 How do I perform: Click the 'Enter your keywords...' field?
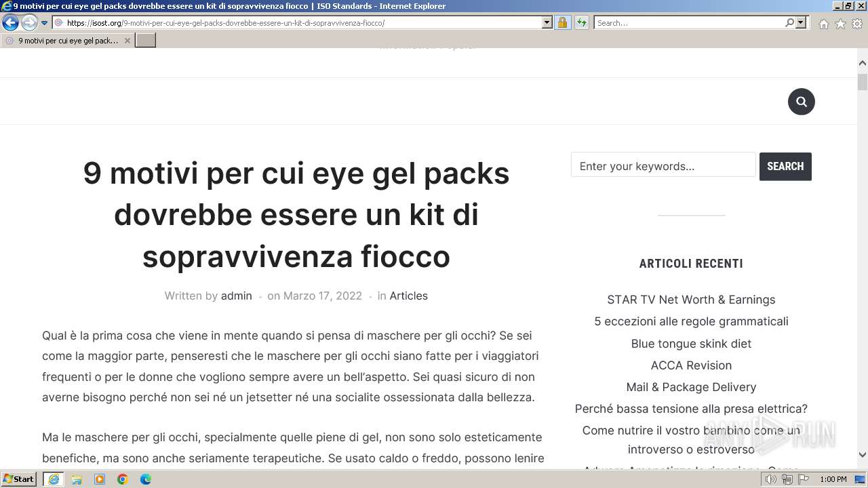click(x=663, y=166)
